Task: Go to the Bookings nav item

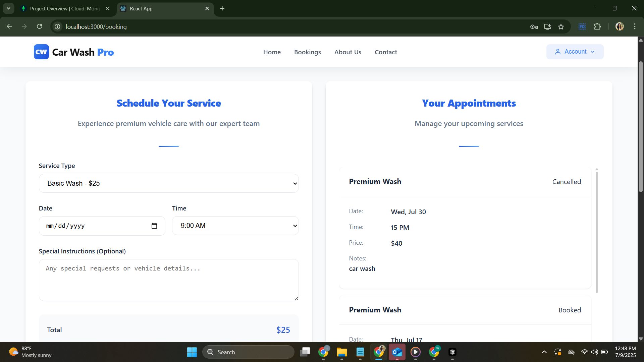Action: pos(307,52)
